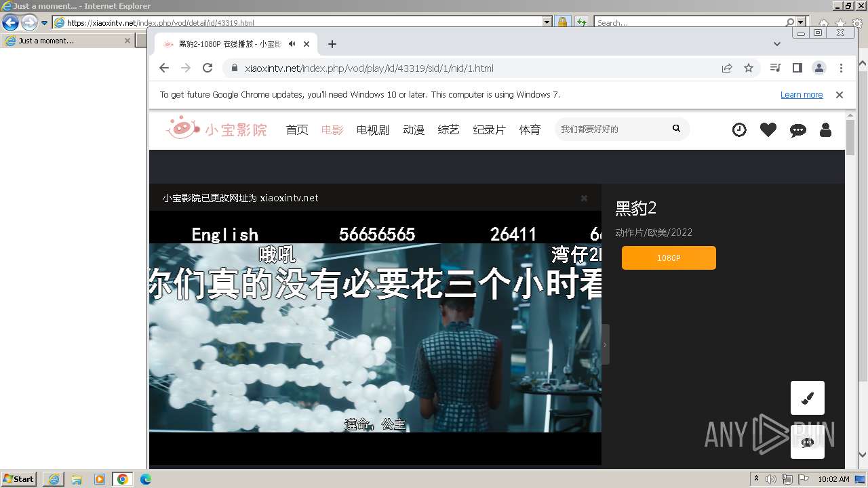Bookmark this page with the star
This screenshot has width=868, height=488.
point(749,68)
